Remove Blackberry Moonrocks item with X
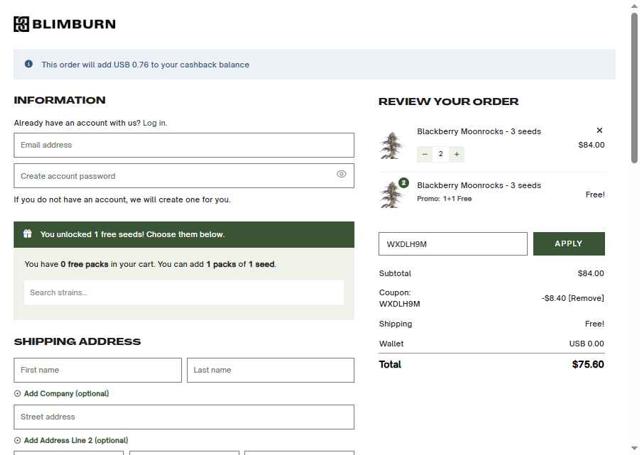 coord(599,130)
